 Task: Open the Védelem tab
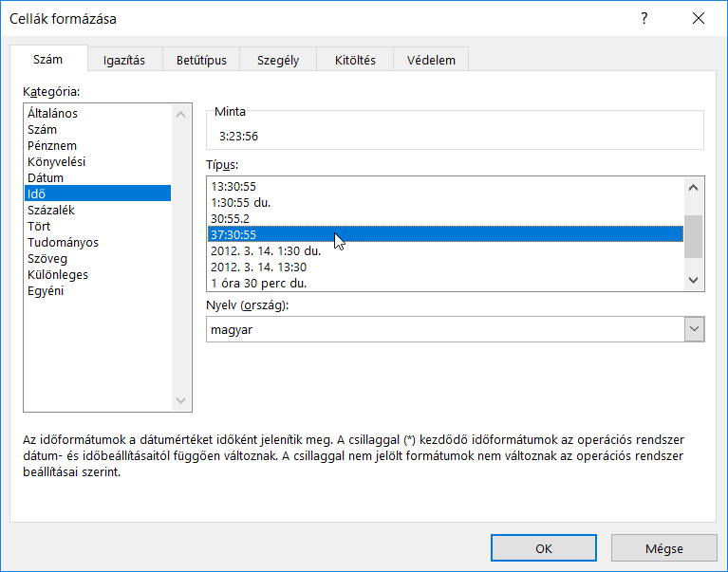coord(431,60)
